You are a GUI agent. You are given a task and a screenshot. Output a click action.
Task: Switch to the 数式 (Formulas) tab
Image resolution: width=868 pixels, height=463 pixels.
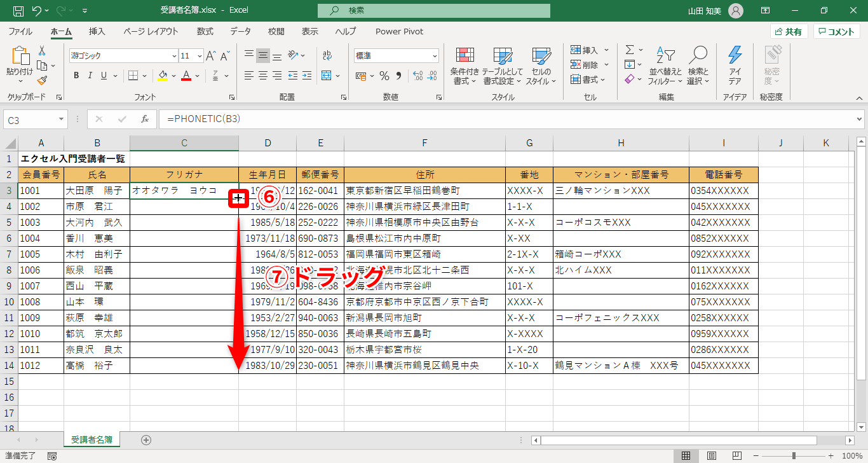205,31
